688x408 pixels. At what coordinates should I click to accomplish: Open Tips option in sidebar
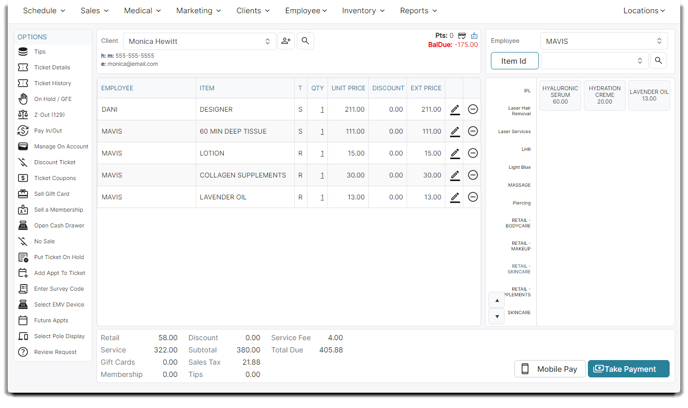[x=39, y=52]
